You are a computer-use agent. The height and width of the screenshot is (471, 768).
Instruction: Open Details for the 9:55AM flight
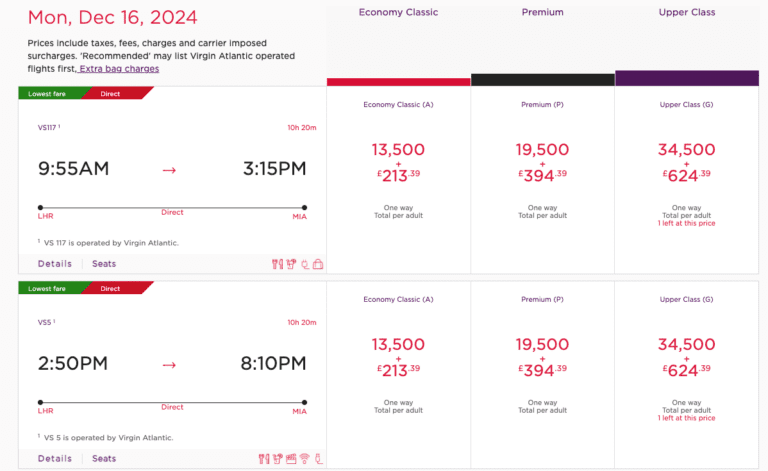point(55,264)
